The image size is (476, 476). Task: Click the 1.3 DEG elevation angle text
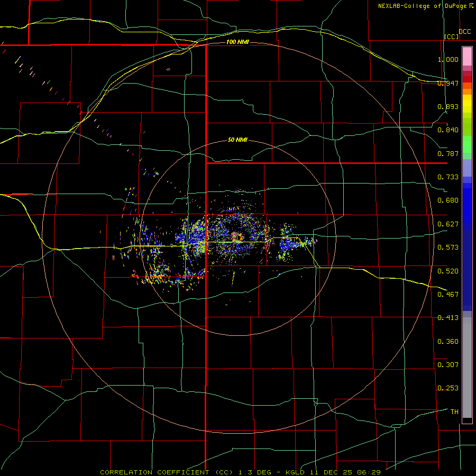255,472
